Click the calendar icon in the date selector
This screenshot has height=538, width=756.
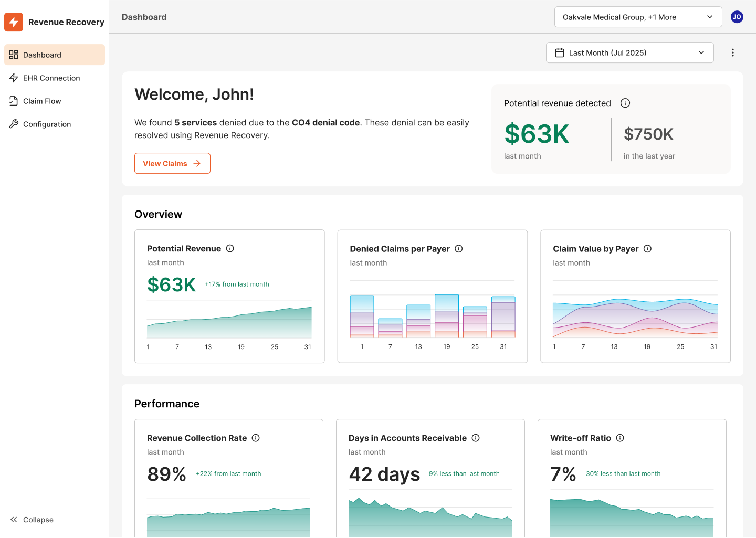pos(559,52)
